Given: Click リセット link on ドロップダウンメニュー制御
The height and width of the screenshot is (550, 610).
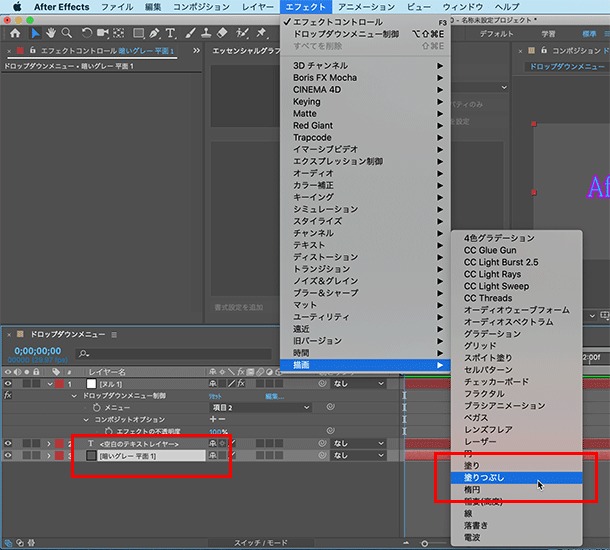Looking at the screenshot, I should [x=215, y=396].
